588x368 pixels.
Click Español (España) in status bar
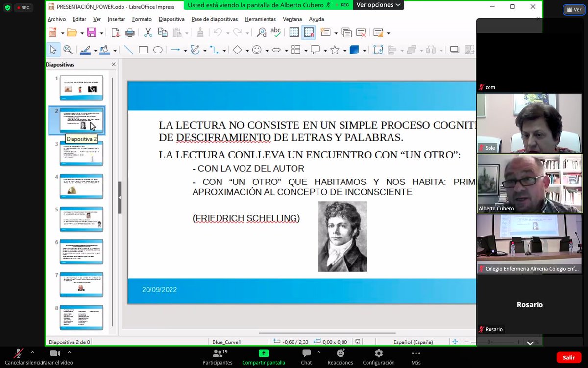pyautogui.click(x=413, y=342)
